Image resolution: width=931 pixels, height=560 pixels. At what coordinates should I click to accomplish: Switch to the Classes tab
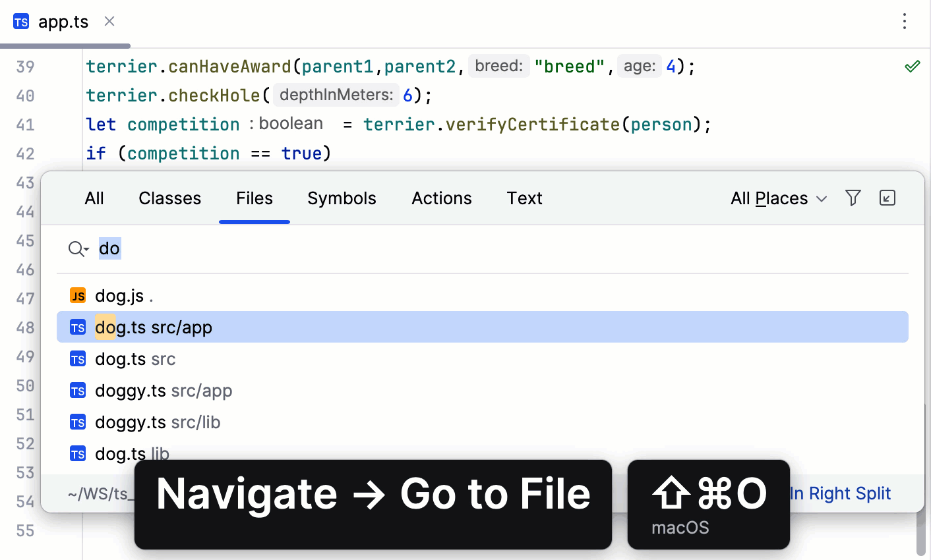pos(169,198)
